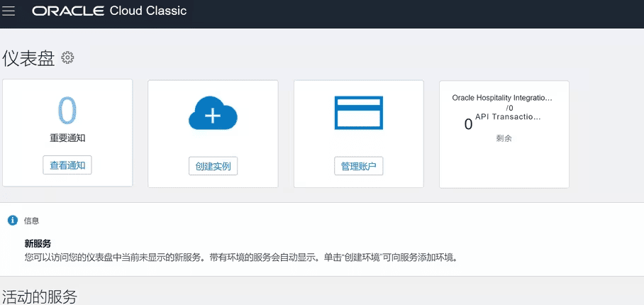The image size is (644, 305).
Task: Click the 信息 label
Action: [x=32, y=221]
